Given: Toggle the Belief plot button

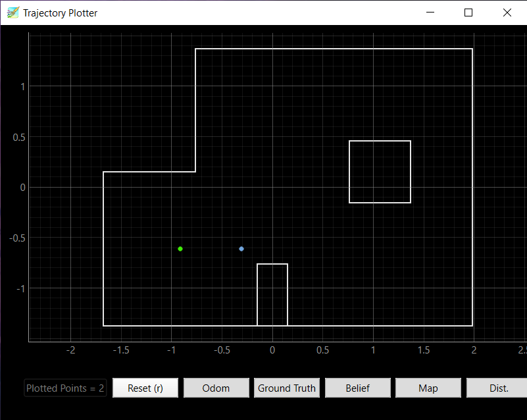Looking at the screenshot, I should [x=358, y=388].
